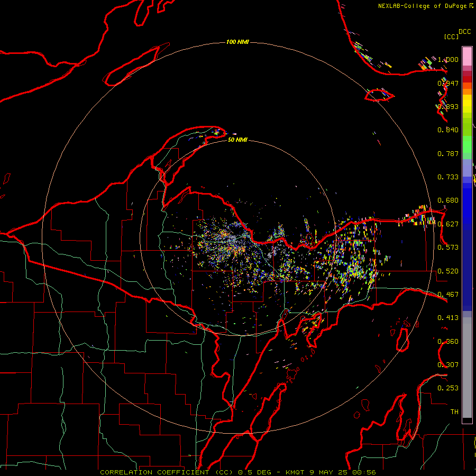Click the 0.467 scale value
The width and height of the screenshot is (476, 476).
click(448, 295)
